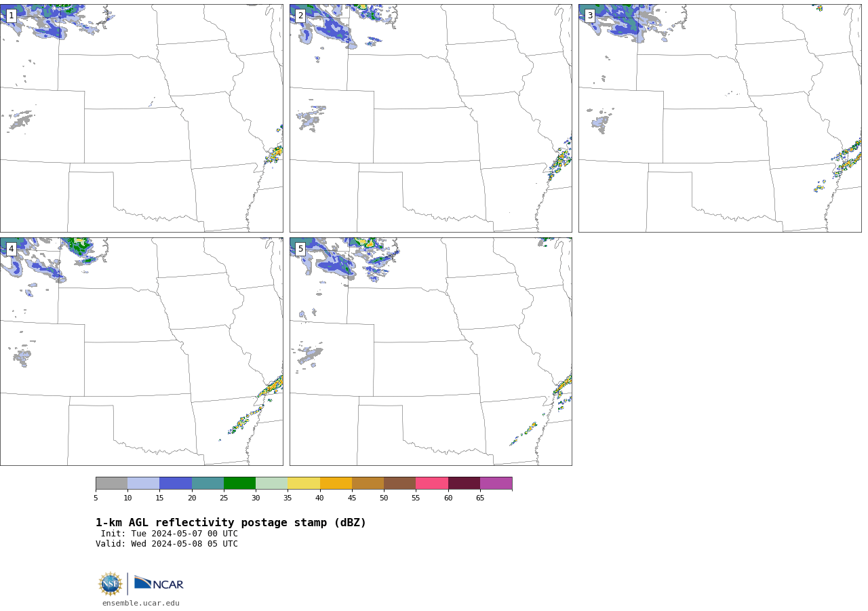Select the dark green 25-30 dBZ swatch
The height and width of the screenshot is (611, 868).
click(x=239, y=483)
